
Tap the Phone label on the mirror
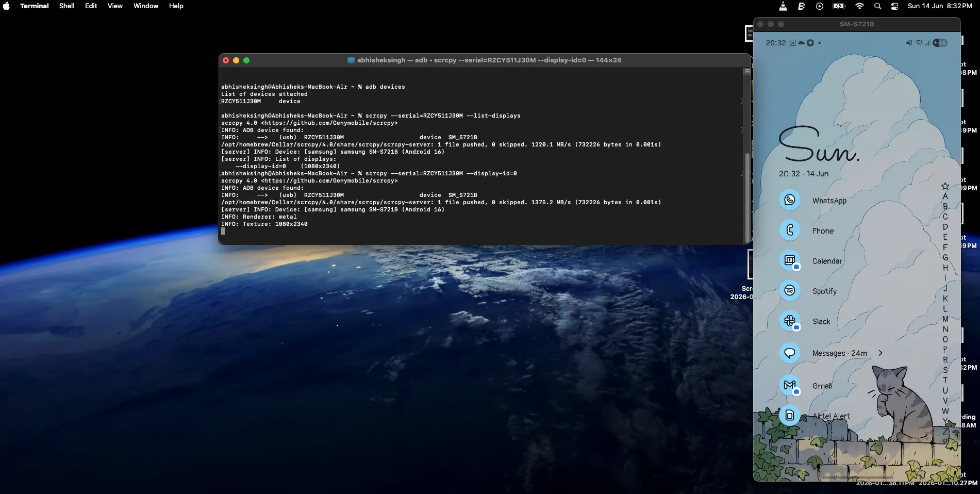(823, 231)
